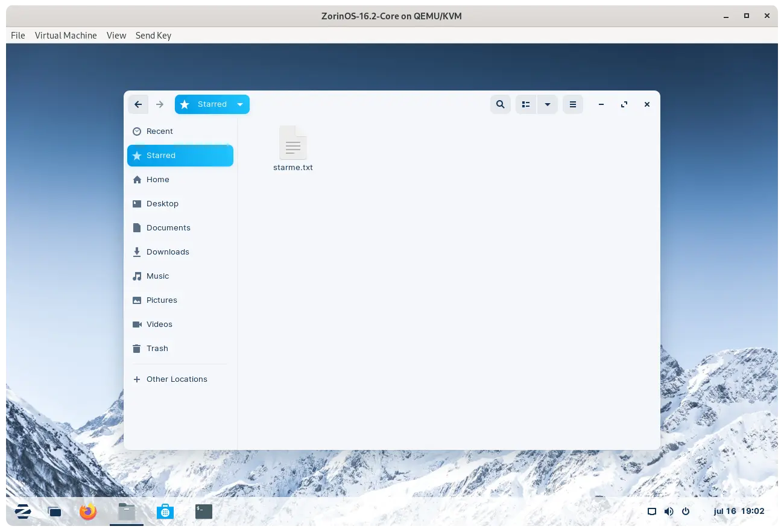784x532 pixels.
Task: Open Videos in the sidebar
Action: click(x=180, y=324)
